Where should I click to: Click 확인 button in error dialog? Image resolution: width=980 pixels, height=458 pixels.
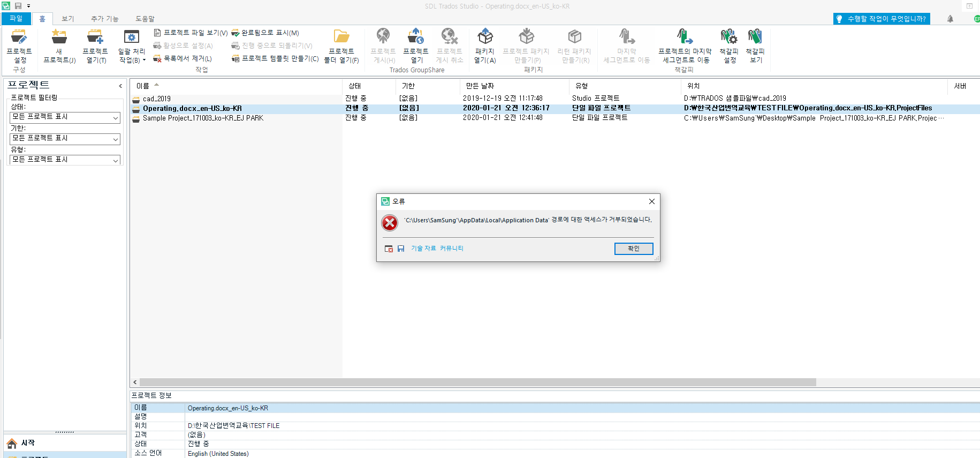click(x=634, y=249)
